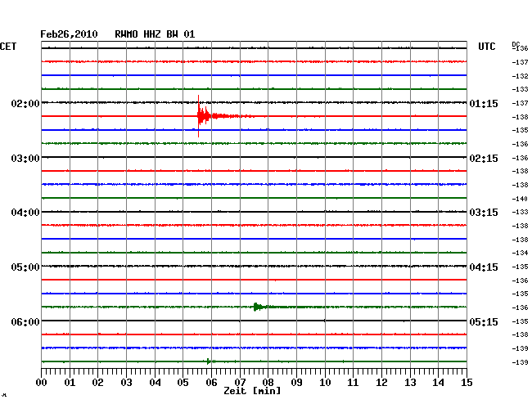Click the small green event on the bottom trace
This screenshot has height=404, width=532.
point(210,361)
